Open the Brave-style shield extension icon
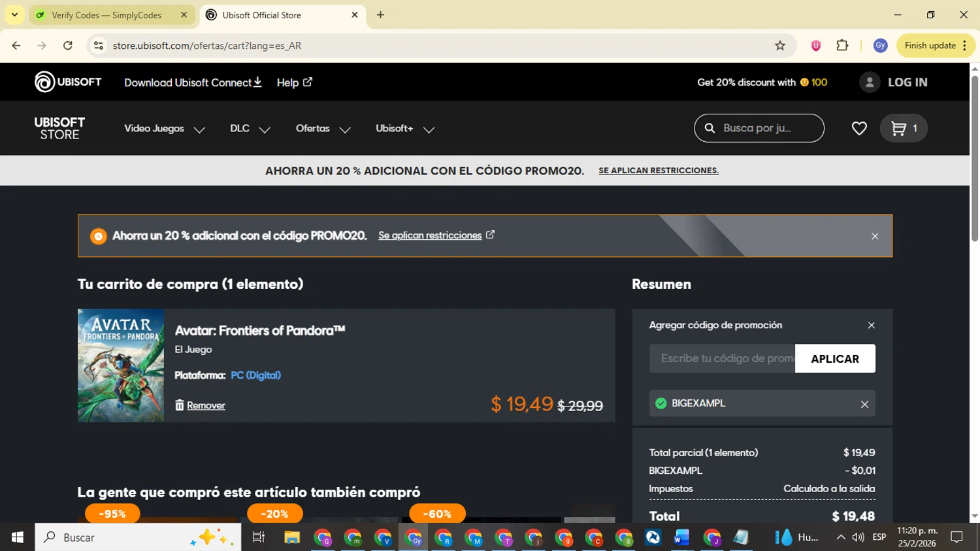Viewport: 980px width, 551px height. (x=815, y=46)
